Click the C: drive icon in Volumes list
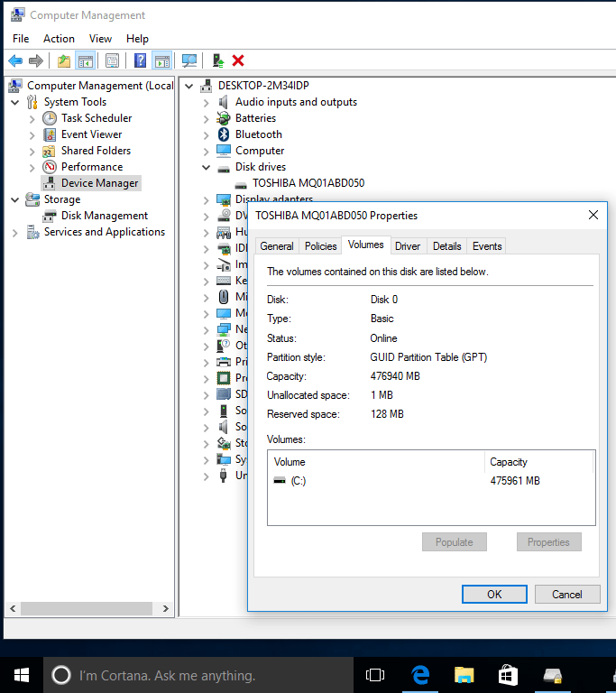Image resolution: width=616 pixels, height=693 pixels. [280, 480]
